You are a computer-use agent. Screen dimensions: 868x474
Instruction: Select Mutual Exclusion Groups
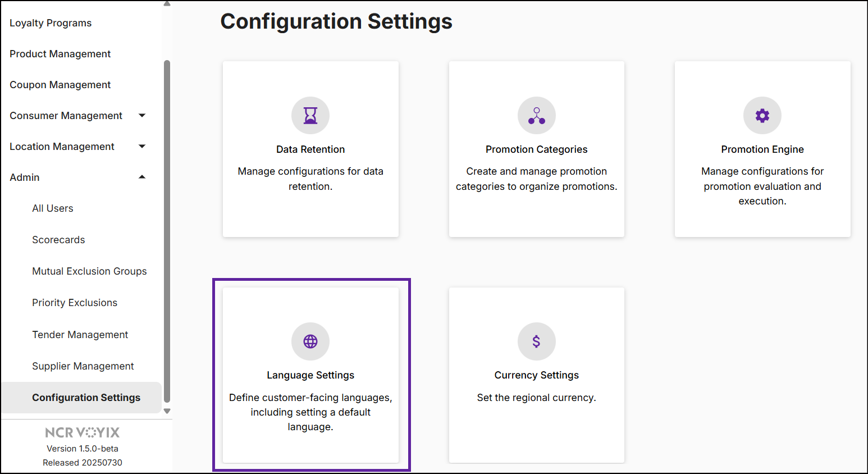pos(89,271)
